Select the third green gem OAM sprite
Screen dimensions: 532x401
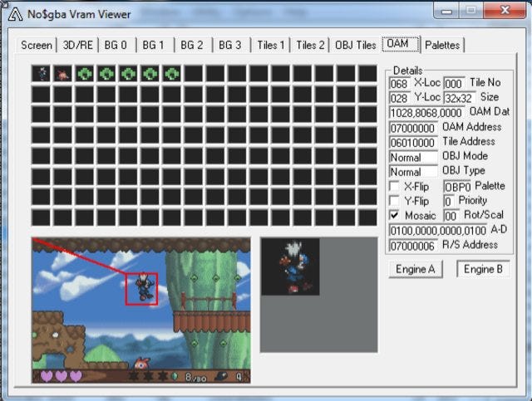(x=128, y=74)
